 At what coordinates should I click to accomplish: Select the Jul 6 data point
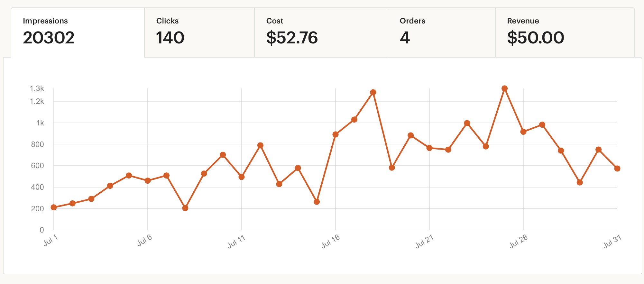click(148, 181)
